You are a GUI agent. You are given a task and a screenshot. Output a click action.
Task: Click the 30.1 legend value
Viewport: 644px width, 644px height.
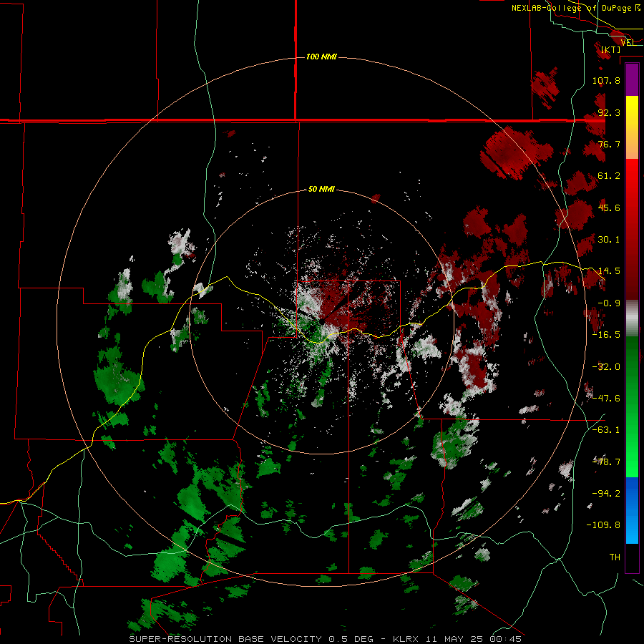pyautogui.click(x=609, y=240)
